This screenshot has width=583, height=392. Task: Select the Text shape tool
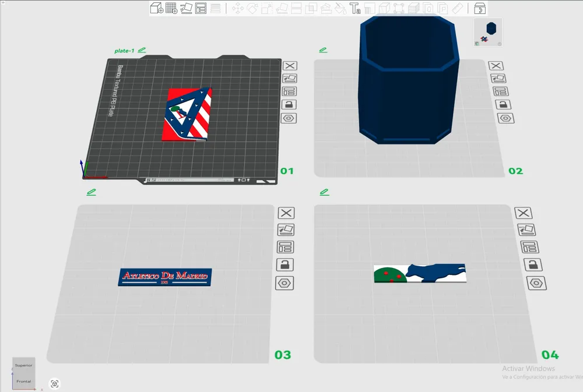pyautogui.click(x=355, y=8)
